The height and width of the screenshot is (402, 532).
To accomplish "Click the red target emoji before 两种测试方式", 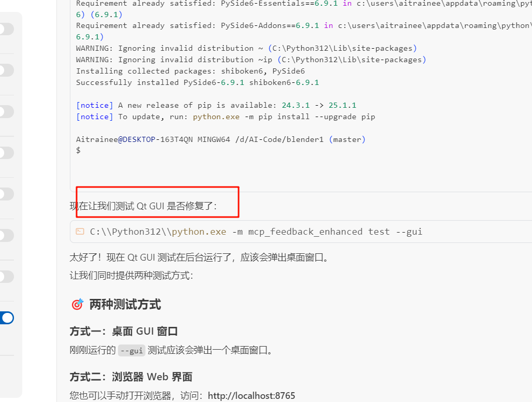I will click(77, 304).
